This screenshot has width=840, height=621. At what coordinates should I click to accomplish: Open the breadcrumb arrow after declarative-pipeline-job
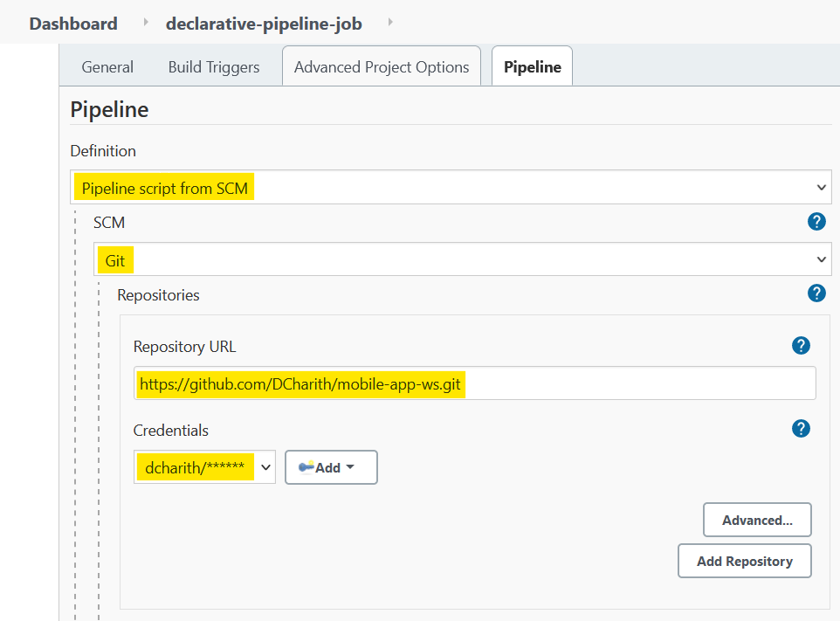[390, 23]
